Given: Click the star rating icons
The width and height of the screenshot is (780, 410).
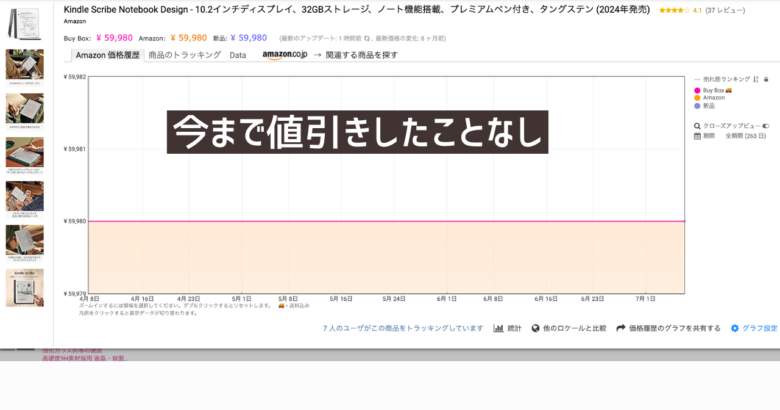Looking at the screenshot, I should [x=674, y=10].
